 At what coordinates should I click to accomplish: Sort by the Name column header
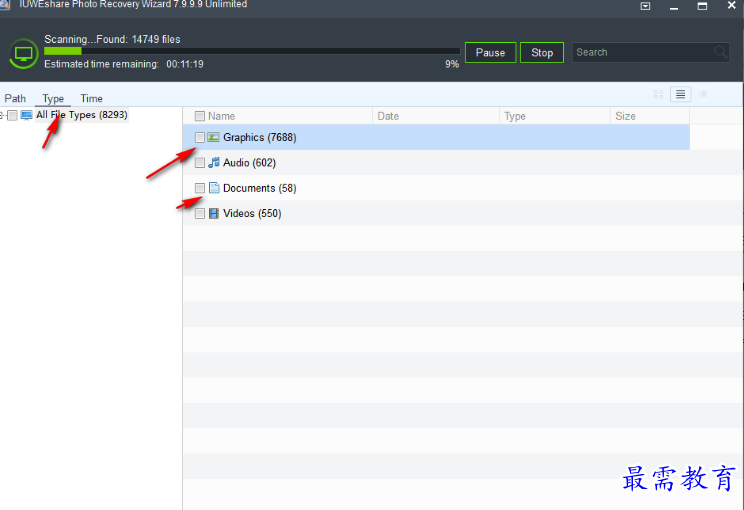221,116
